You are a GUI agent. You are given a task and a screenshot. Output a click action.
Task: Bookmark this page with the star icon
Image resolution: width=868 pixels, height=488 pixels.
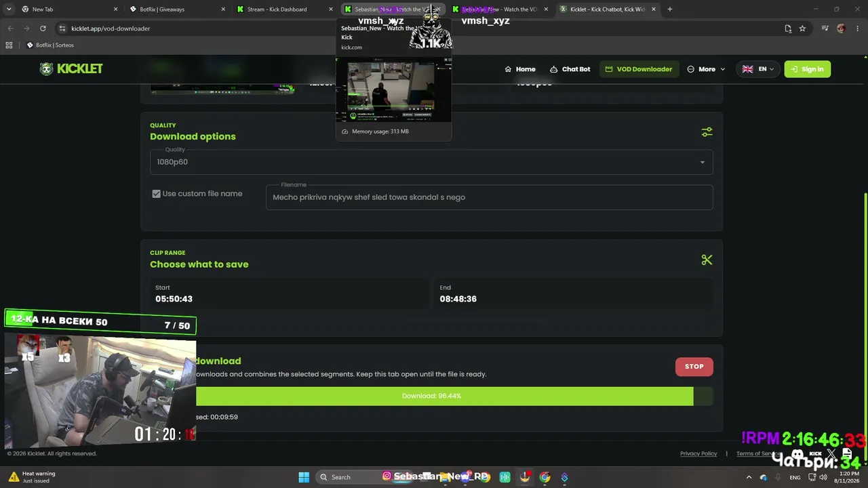pos(802,28)
